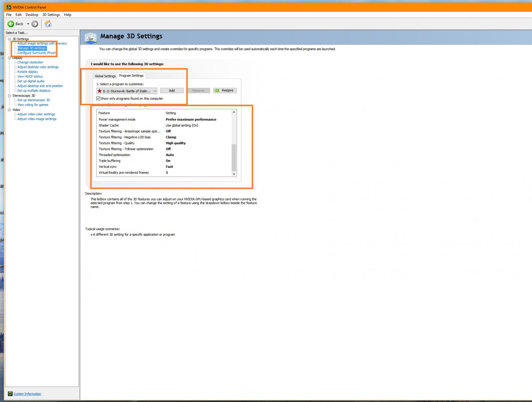Click the Add button
This screenshot has width=532, height=402.
click(172, 90)
